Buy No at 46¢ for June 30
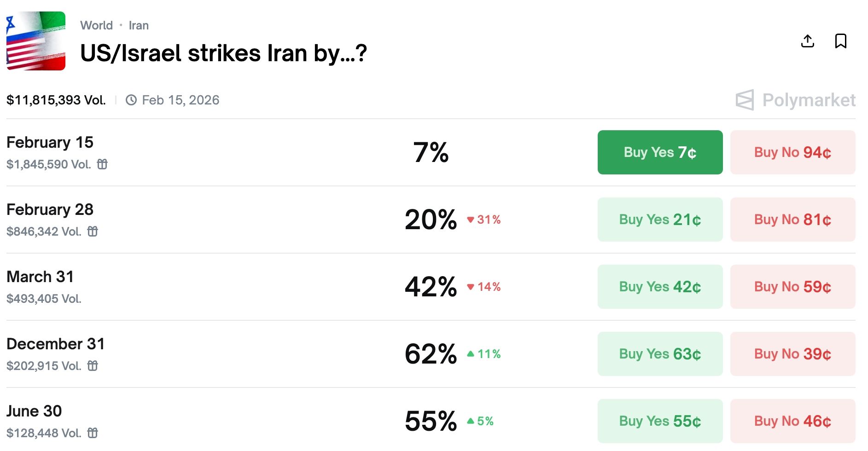868x451 pixels. point(792,420)
